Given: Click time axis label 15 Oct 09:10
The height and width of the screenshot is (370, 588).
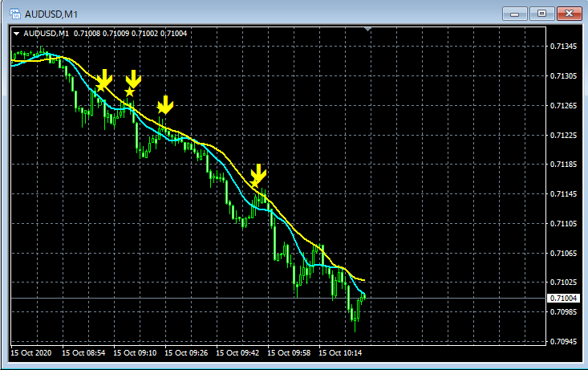Looking at the screenshot, I should [x=135, y=352].
